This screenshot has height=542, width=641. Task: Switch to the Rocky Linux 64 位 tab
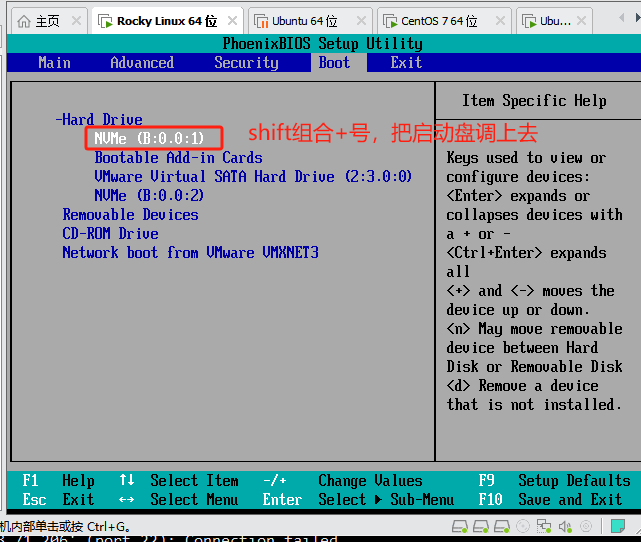(x=168, y=20)
